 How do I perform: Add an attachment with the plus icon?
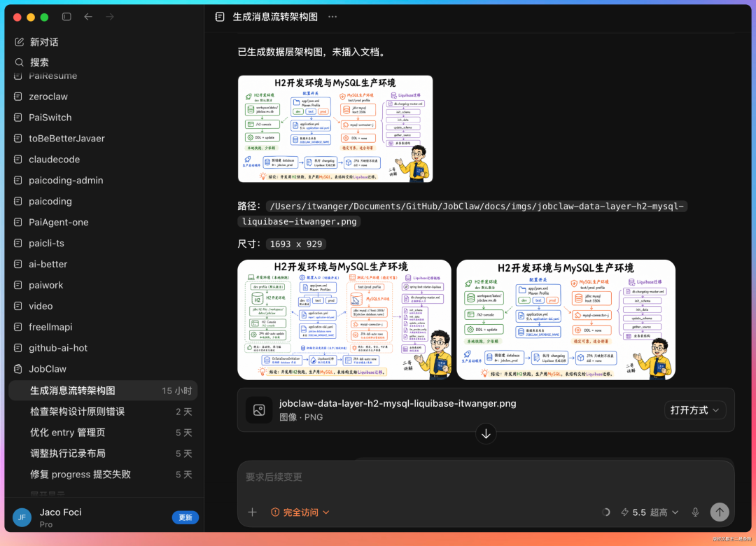click(x=252, y=512)
